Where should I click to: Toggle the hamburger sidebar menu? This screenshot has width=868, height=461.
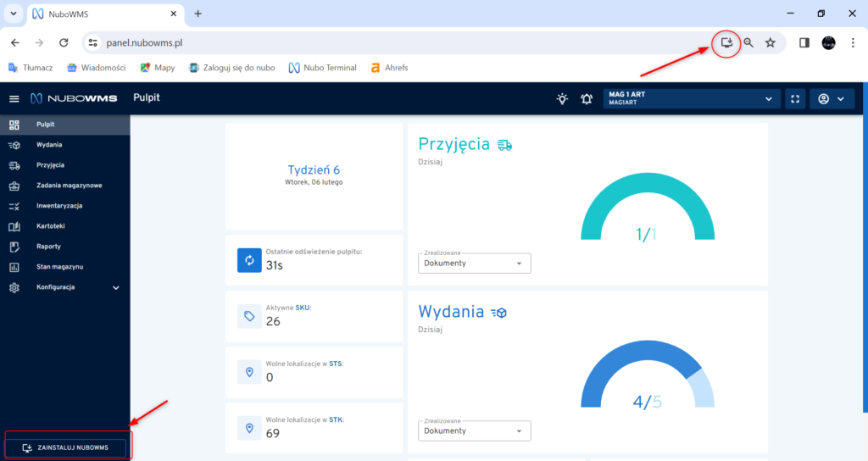(x=14, y=99)
